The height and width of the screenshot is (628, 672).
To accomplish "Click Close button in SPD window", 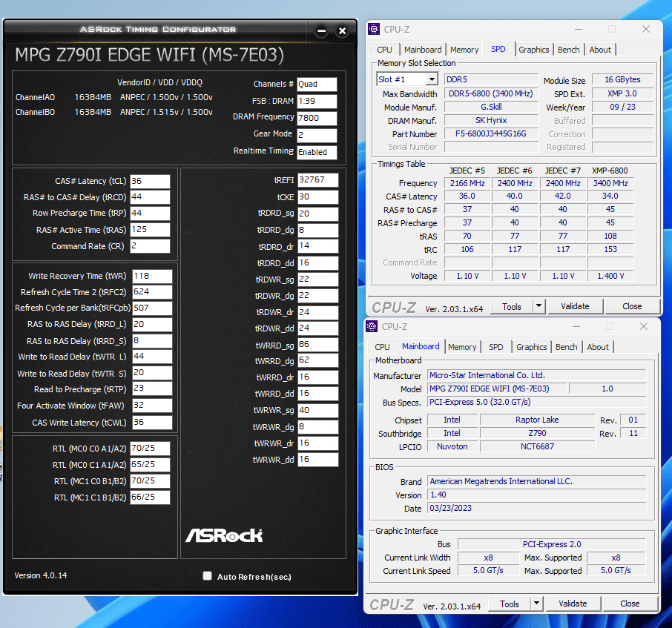I will point(632,306).
